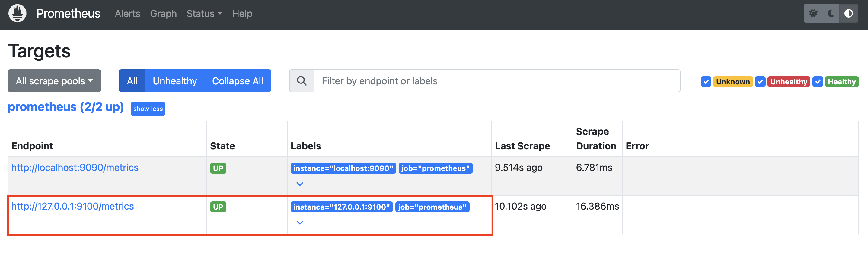
Task: Click the search magnifier icon
Action: [302, 81]
